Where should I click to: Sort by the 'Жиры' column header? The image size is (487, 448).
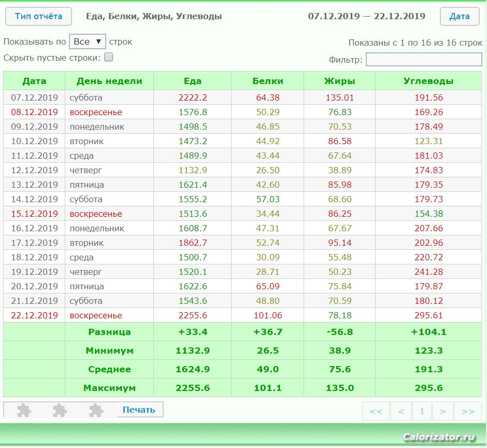point(340,81)
